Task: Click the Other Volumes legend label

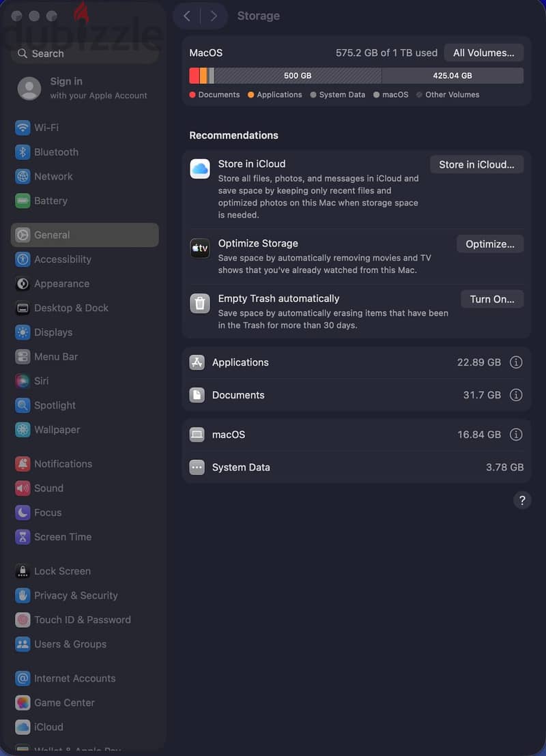Action: [x=452, y=95]
